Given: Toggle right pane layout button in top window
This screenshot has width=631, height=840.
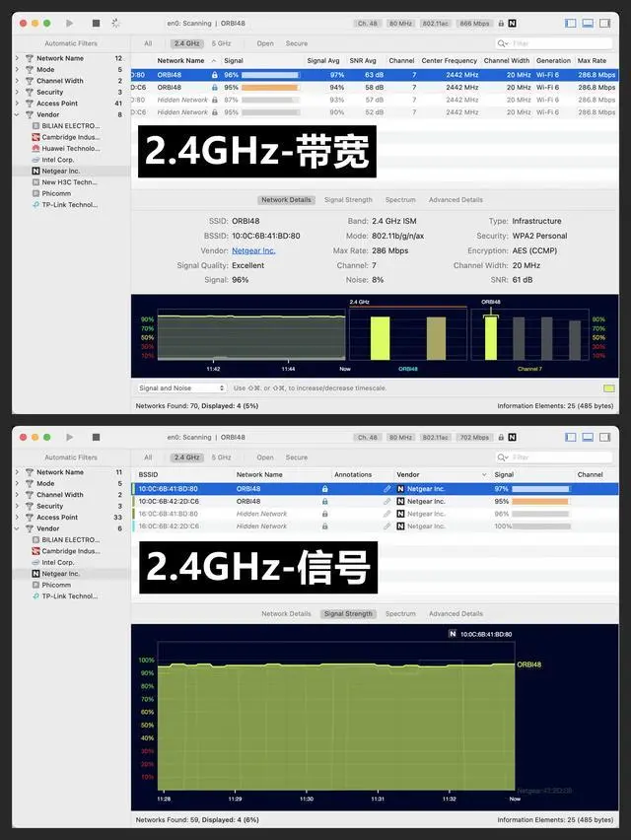Looking at the screenshot, I should [604, 23].
